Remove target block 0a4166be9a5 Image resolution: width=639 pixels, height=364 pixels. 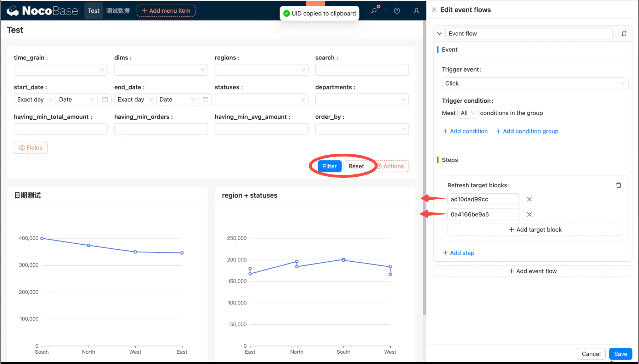pyautogui.click(x=529, y=215)
